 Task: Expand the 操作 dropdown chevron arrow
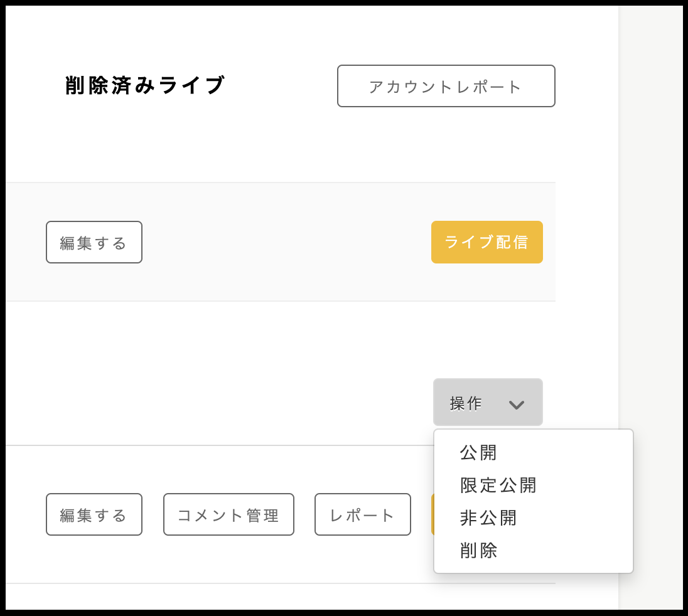(516, 405)
